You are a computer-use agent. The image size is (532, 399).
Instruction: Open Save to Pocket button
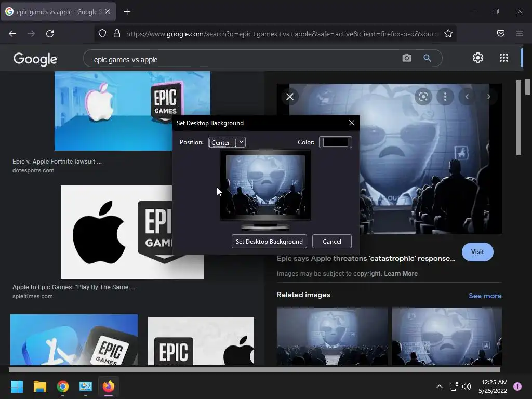(501, 33)
